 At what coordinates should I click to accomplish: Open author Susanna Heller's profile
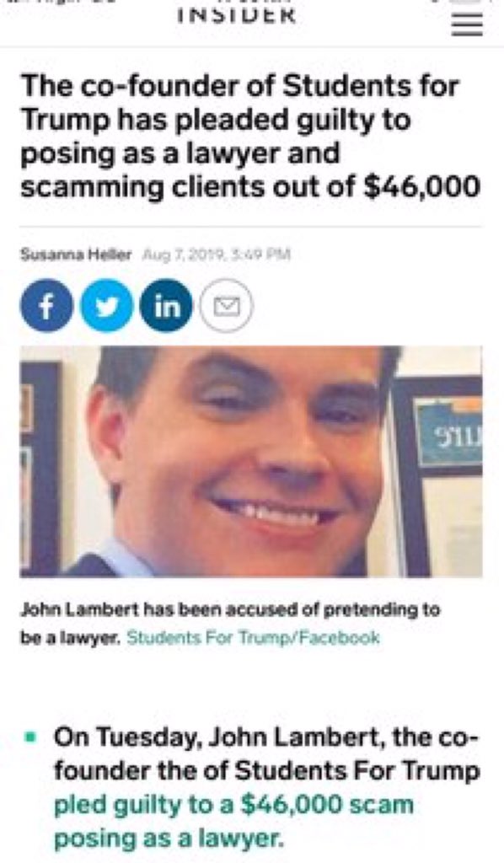(76, 255)
